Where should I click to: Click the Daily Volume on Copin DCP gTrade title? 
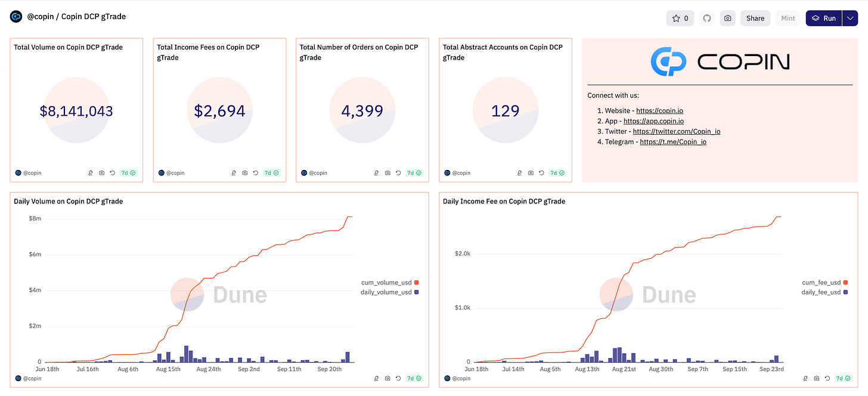[x=69, y=202]
